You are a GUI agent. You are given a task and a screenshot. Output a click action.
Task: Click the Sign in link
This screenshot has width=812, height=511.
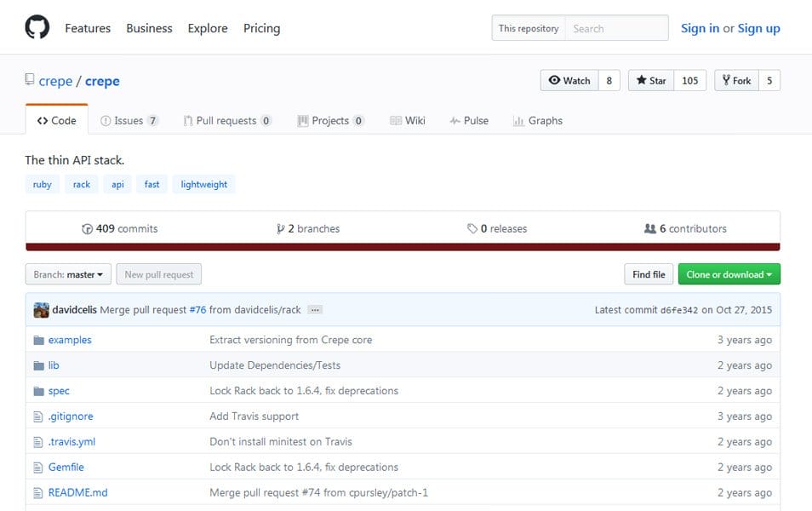coord(700,28)
